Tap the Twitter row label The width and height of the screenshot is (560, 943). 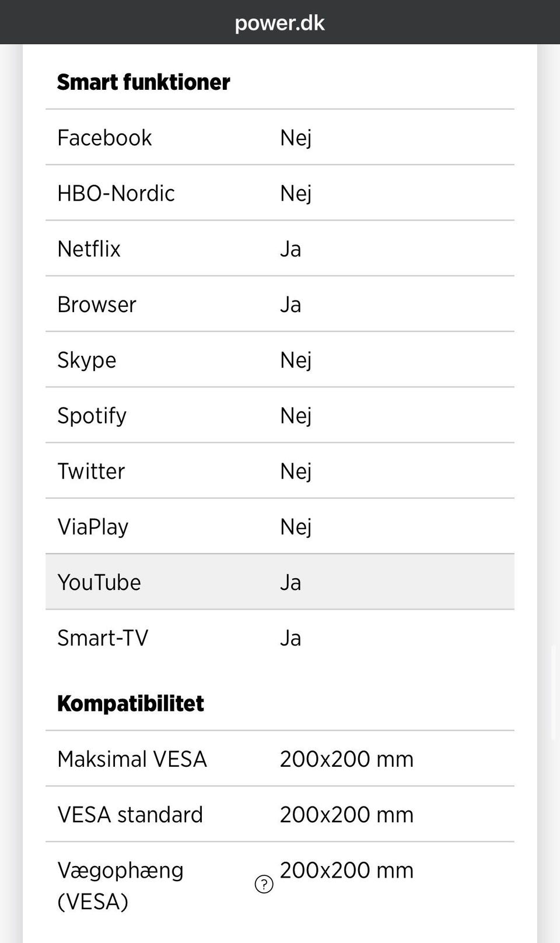(x=91, y=471)
